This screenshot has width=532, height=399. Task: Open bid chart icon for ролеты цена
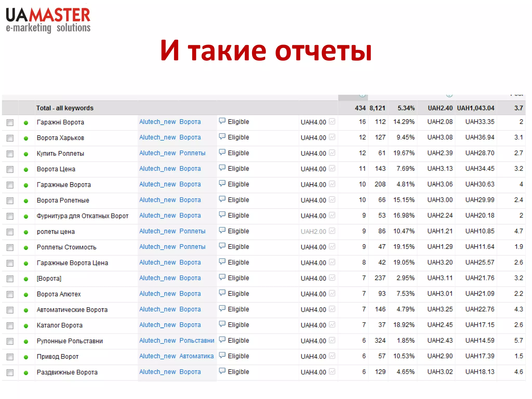pos(332,231)
